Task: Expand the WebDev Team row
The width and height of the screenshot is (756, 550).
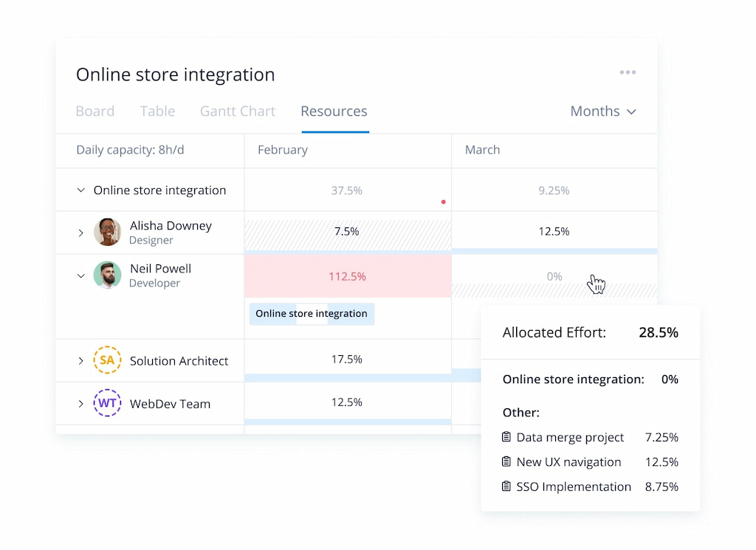Action: (x=81, y=404)
